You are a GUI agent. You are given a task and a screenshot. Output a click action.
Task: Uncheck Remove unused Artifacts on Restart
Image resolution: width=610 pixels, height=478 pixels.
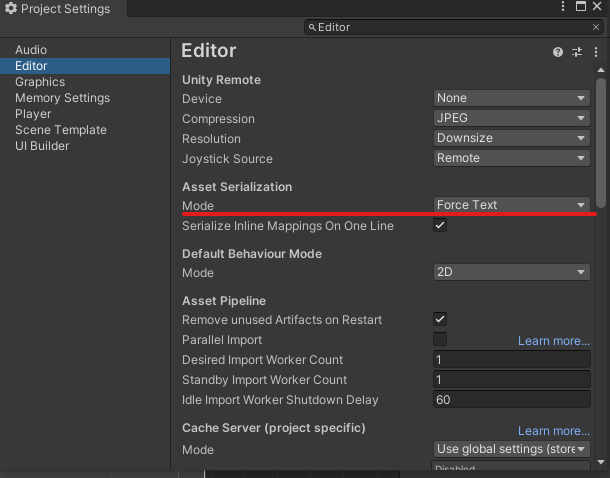(x=440, y=319)
